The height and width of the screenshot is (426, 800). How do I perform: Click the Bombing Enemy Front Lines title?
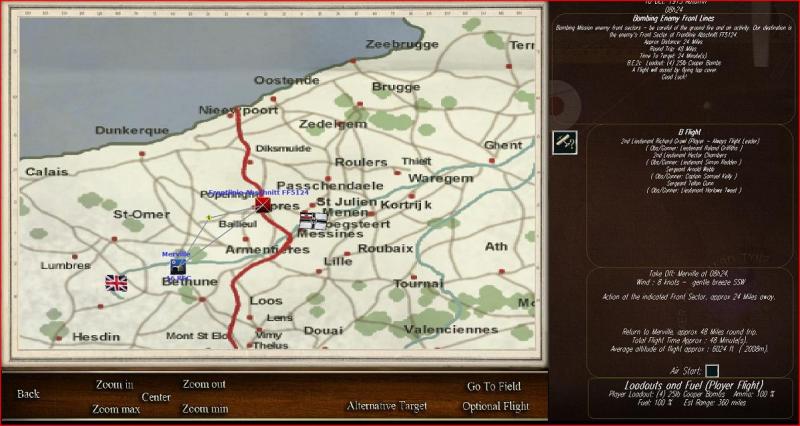[x=673, y=18]
